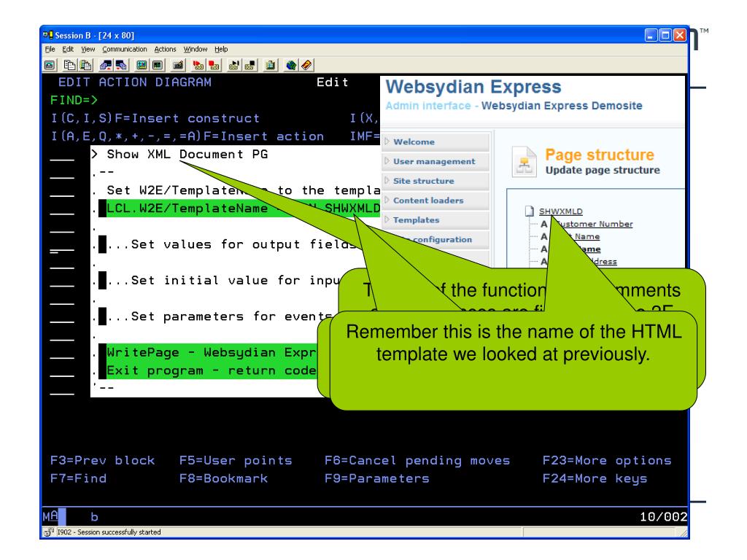Click the status bar session connection icon
The image size is (747, 560).
coord(48,532)
